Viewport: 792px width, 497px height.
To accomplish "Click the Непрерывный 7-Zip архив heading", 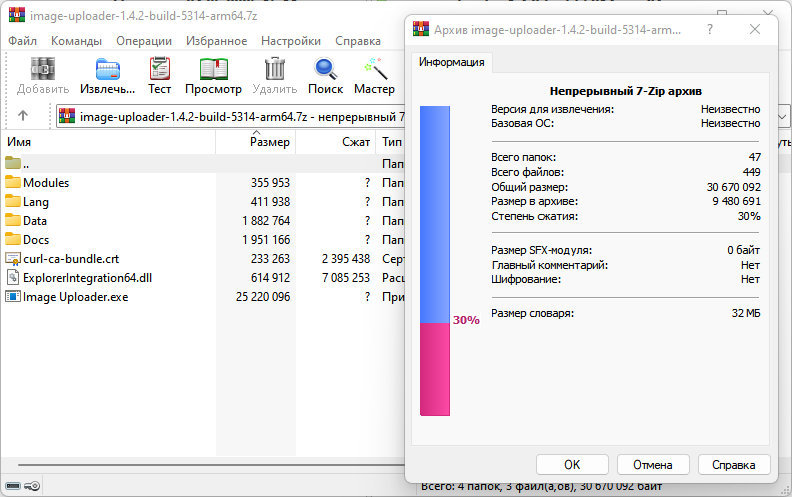I will pos(625,91).
